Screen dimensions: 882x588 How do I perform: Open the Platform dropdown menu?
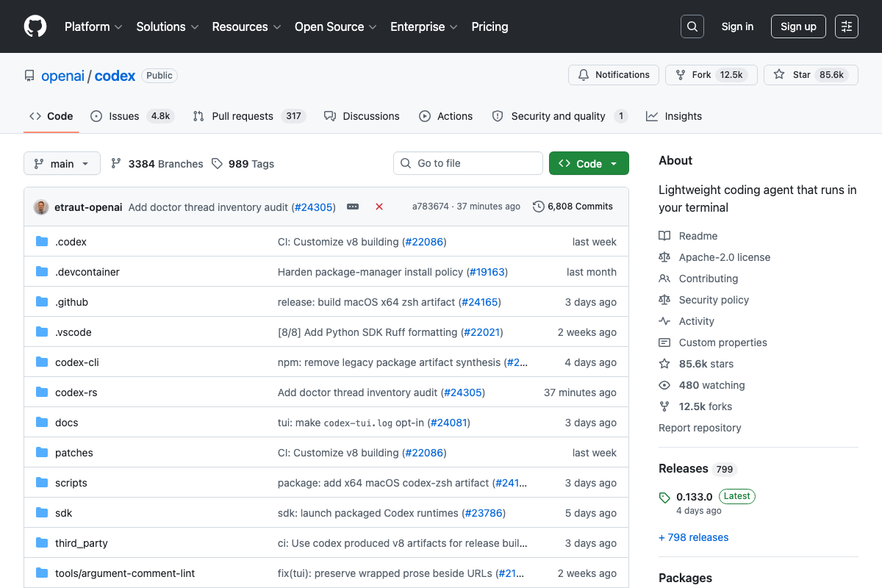pyautogui.click(x=93, y=26)
